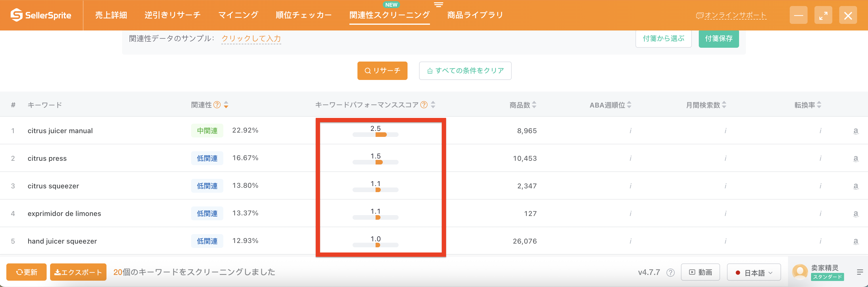Click the エクスポート button
Viewport: 868px width, 287px height.
pyautogui.click(x=78, y=272)
